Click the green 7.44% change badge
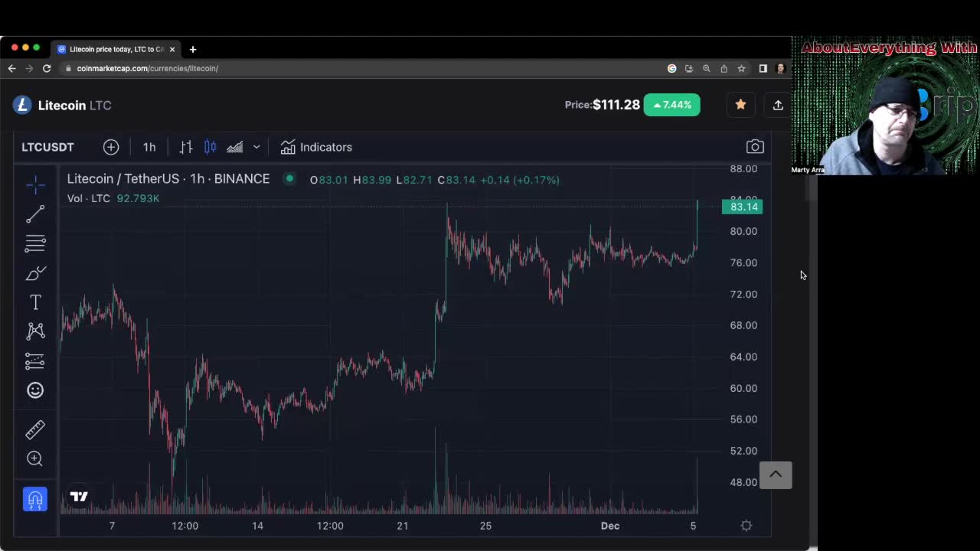The height and width of the screenshot is (551, 980). click(672, 105)
